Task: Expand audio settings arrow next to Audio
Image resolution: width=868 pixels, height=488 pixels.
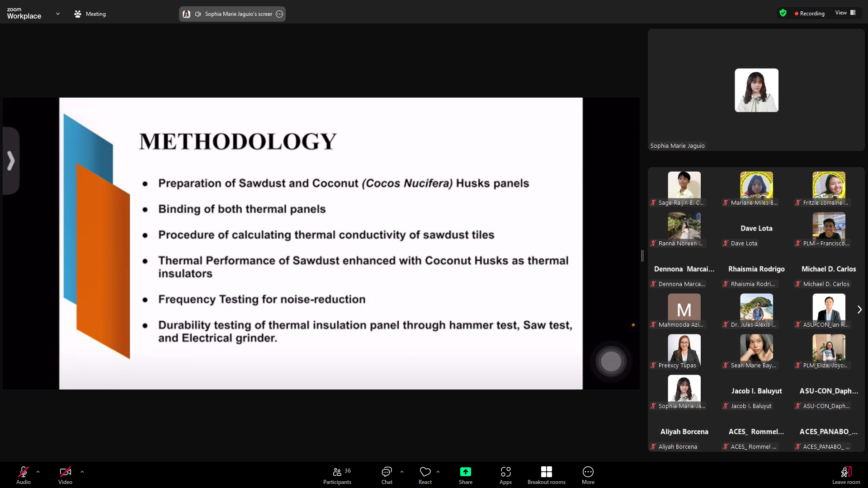Action: (38, 472)
